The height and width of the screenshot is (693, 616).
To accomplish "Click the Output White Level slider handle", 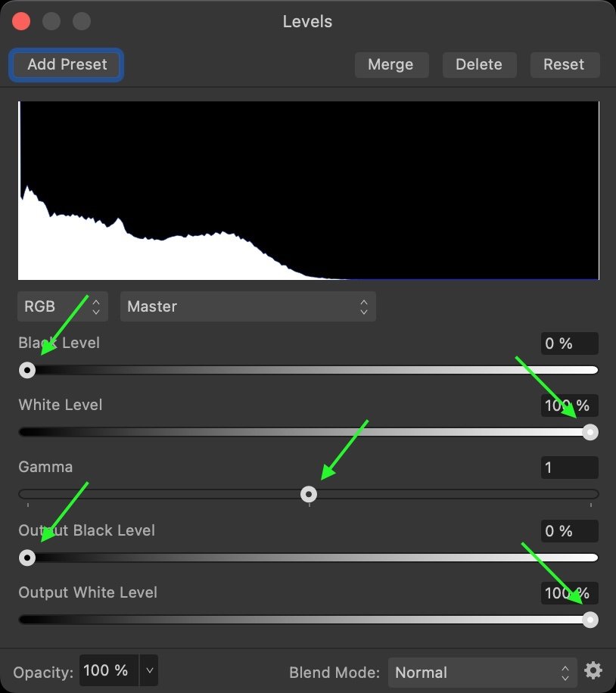I will tap(590, 620).
